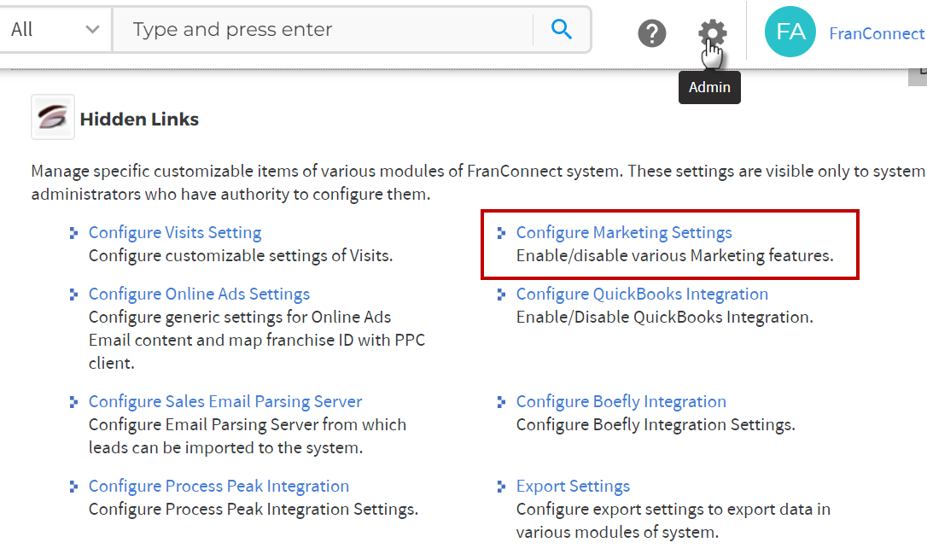Click the FranConnect user name menu
The image size is (927, 560).
[x=877, y=33]
